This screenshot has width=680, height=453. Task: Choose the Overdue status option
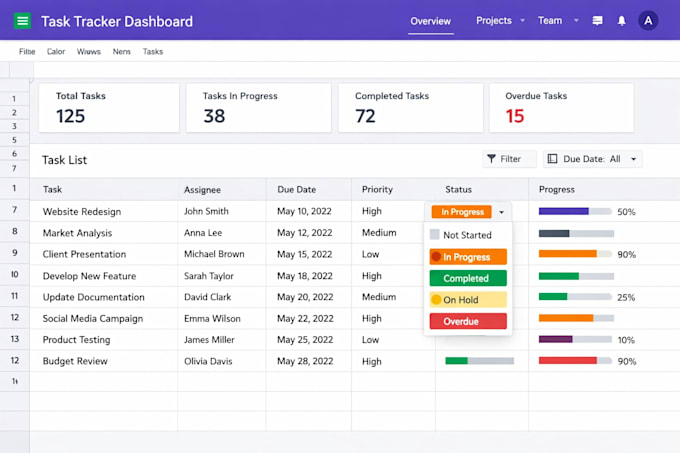click(468, 321)
